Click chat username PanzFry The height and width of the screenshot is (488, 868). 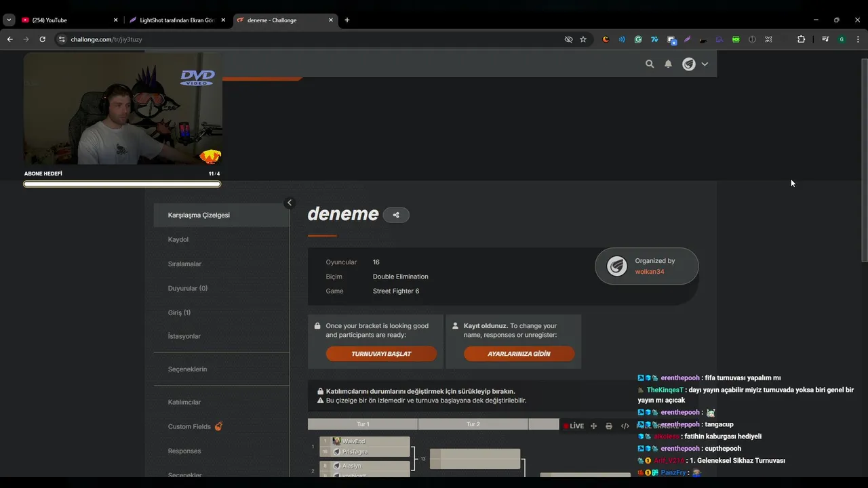click(674, 472)
